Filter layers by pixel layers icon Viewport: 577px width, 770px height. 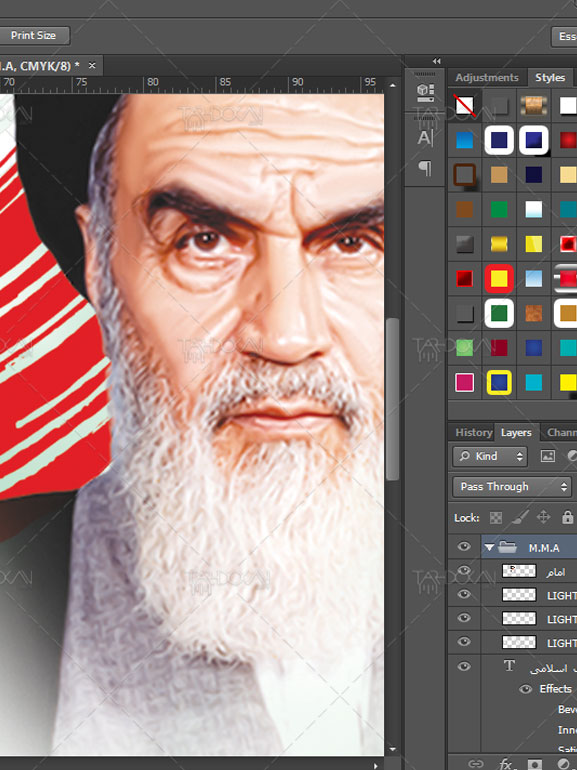tap(548, 456)
